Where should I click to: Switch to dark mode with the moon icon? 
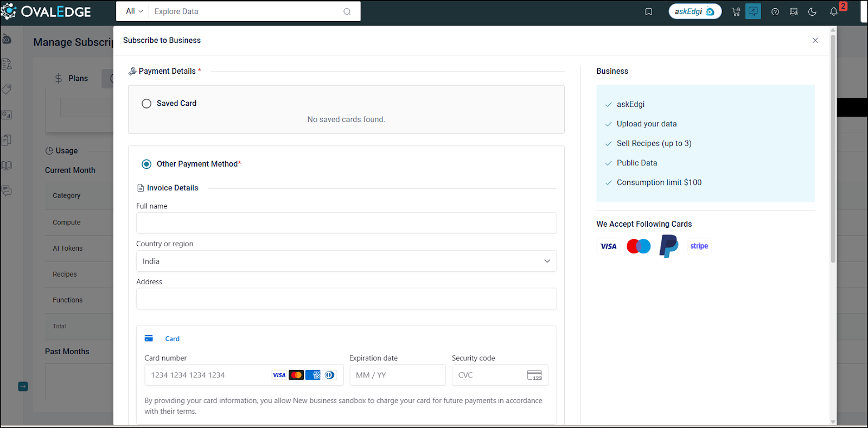coord(812,11)
